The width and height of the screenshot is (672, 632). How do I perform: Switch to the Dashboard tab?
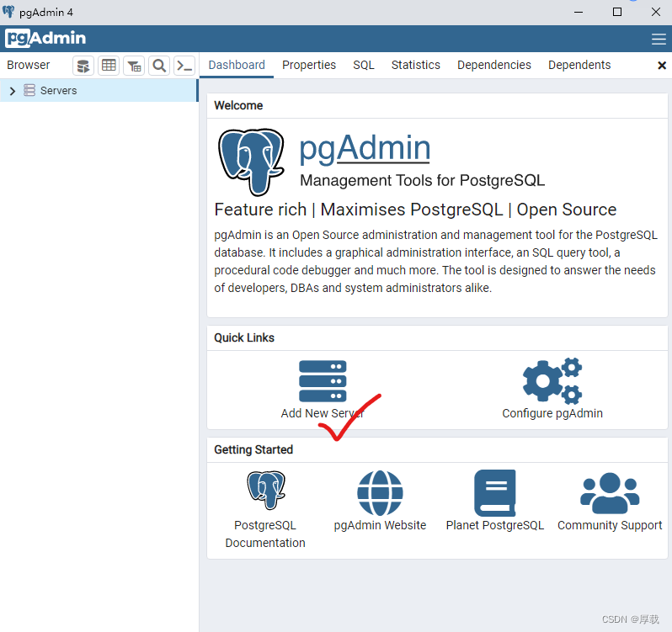point(237,65)
